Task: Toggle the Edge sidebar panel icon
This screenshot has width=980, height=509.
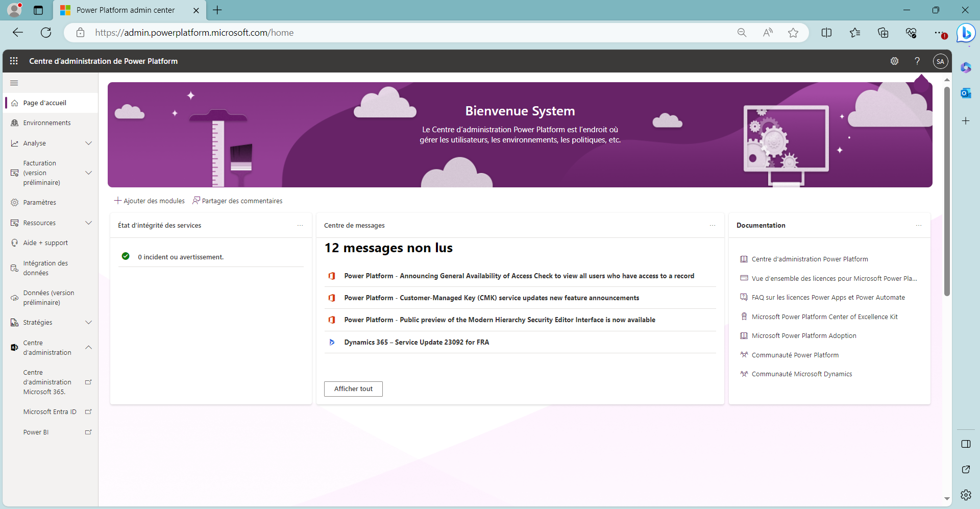Action: point(966,444)
